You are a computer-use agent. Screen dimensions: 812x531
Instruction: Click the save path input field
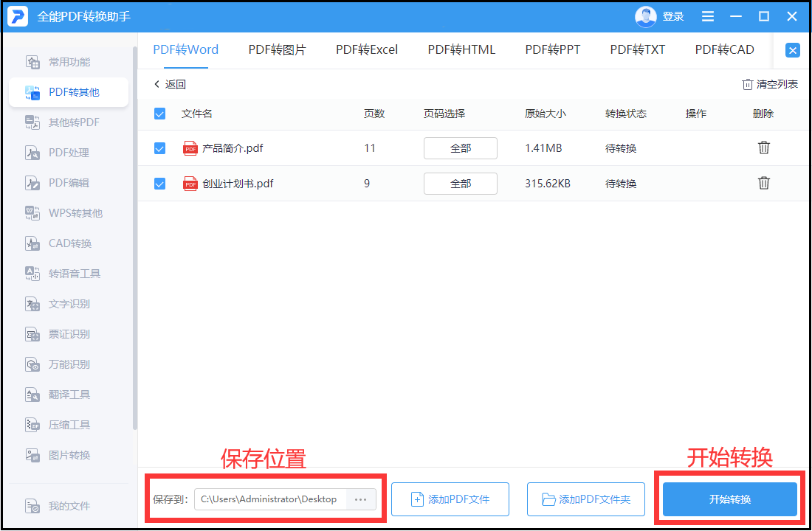pos(269,499)
